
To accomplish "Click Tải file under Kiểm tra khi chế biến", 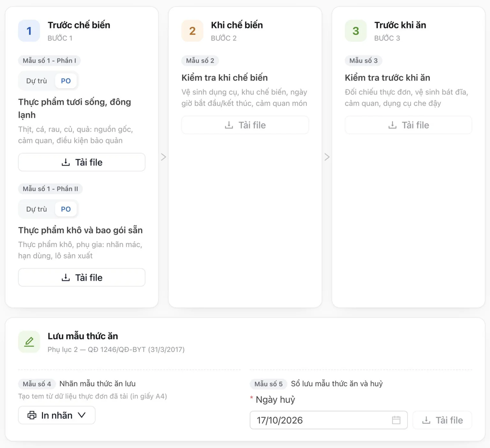I will click(x=245, y=125).
